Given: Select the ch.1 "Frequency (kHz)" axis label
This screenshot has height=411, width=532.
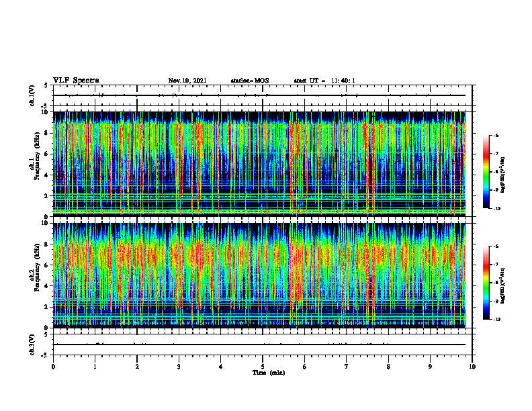Looking at the screenshot, I should (x=37, y=156).
